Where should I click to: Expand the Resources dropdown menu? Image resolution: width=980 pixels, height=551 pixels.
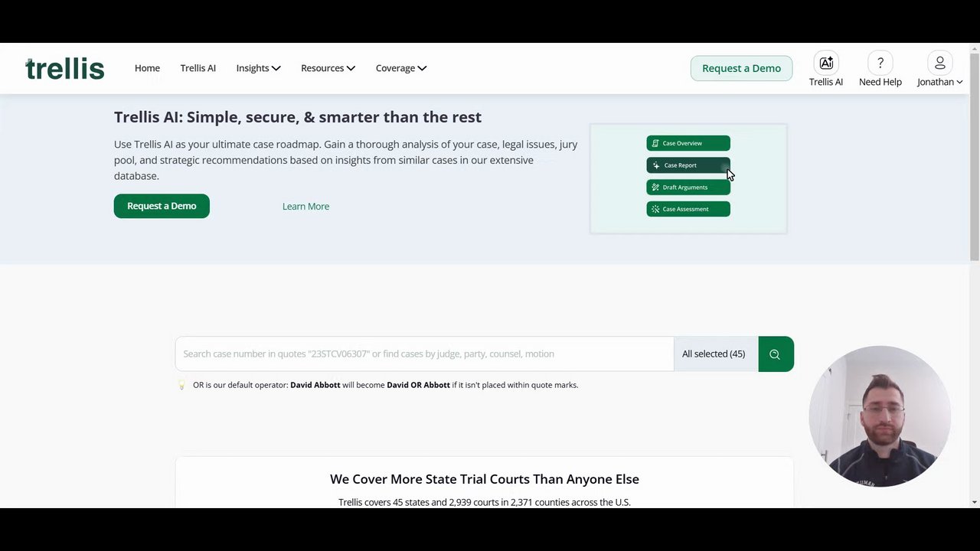(328, 68)
